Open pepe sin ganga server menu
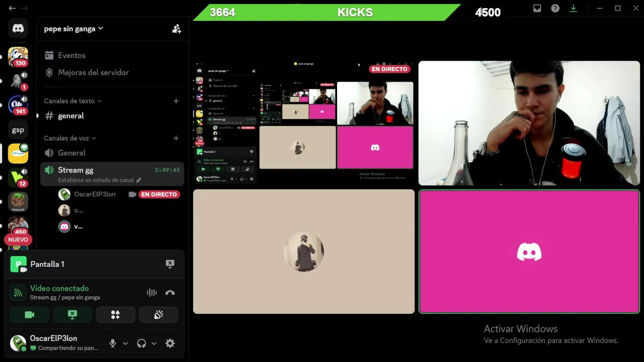The width and height of the screenshot is (644, 362). tap(73, 29)
